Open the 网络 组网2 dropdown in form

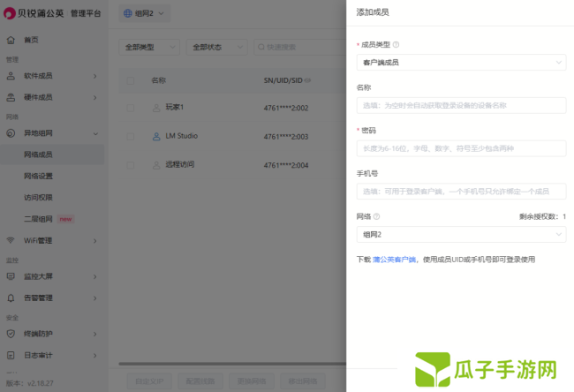click(x=461, y=234)
